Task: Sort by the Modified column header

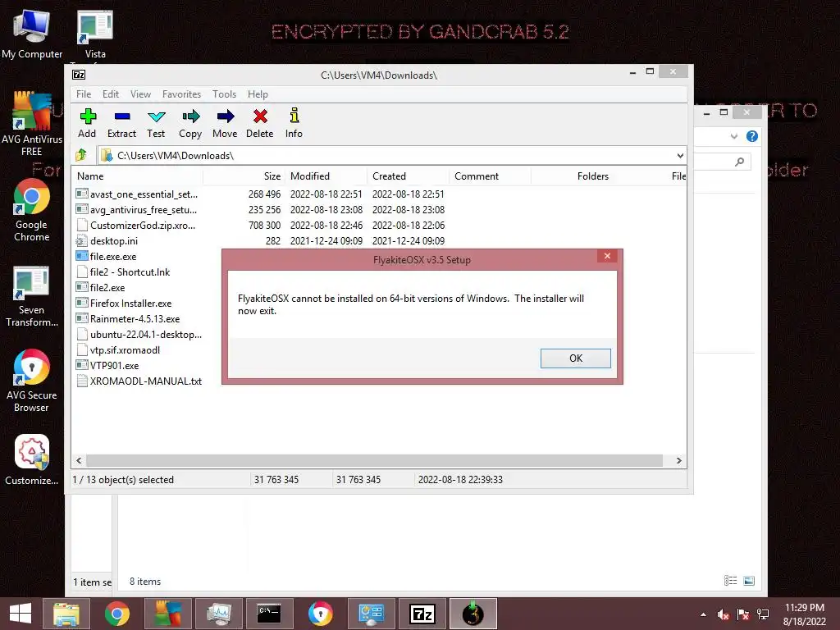Action: pyautogui.click(x=326, y=176)
